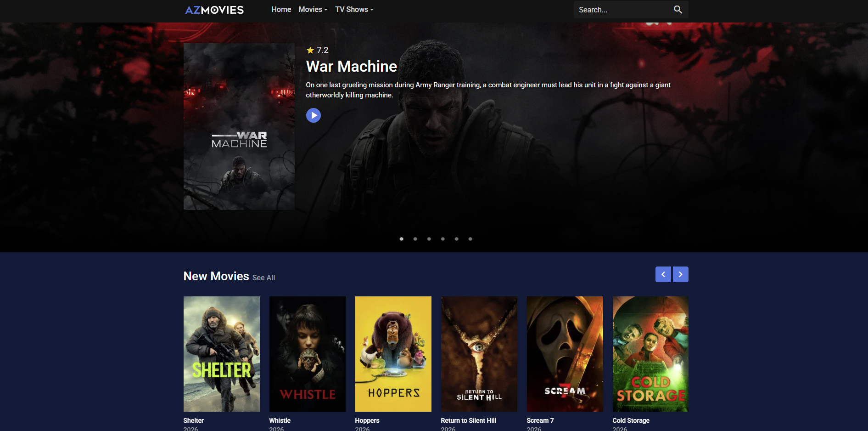Select the second carousel indicator dot
This screenshot has height=431, width=868.
coord(415,239)
